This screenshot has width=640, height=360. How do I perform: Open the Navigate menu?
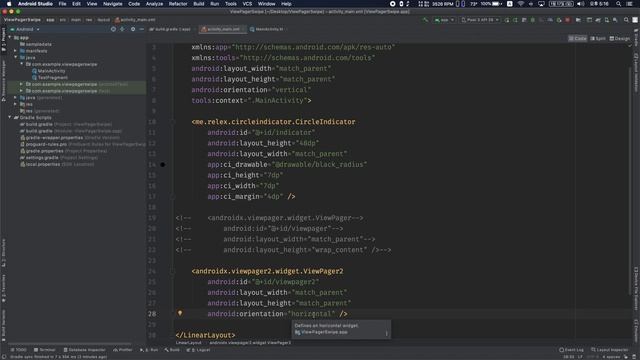tap(112, 4)
